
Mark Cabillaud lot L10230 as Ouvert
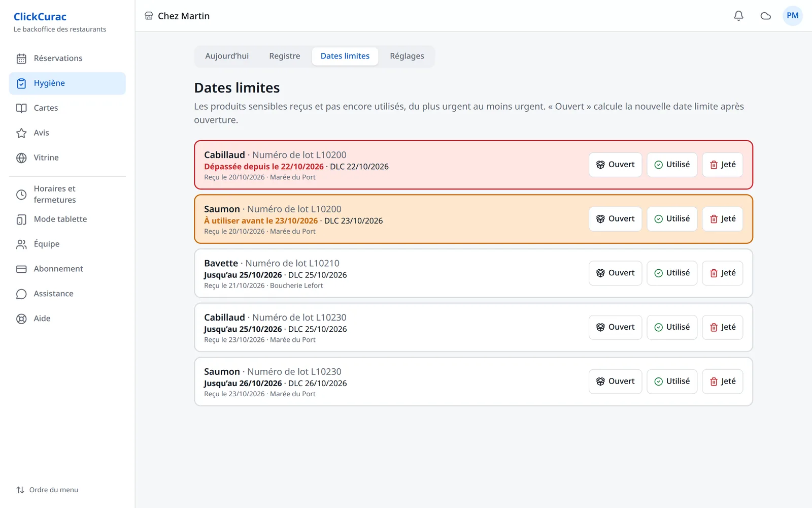pos(615,327)
